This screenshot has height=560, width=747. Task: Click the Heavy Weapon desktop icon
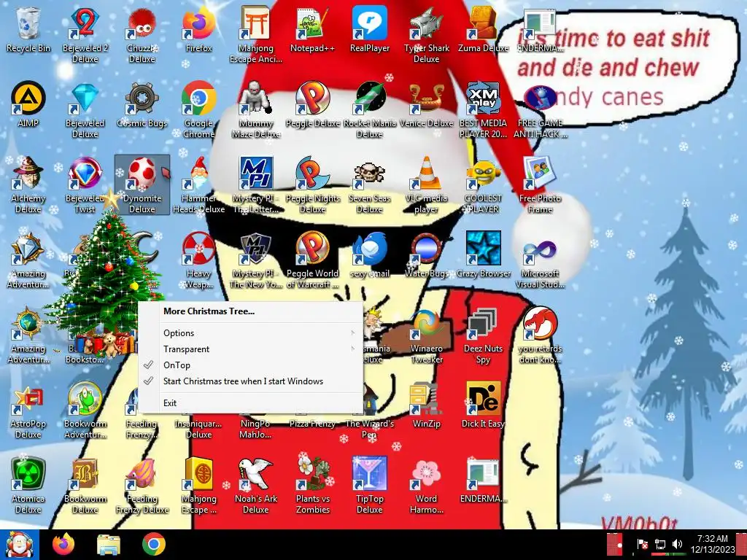tap(198, 260)
